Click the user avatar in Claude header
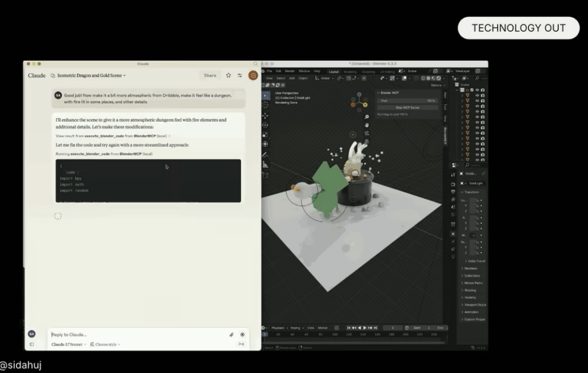588x373 pixels. pos(253,76)
